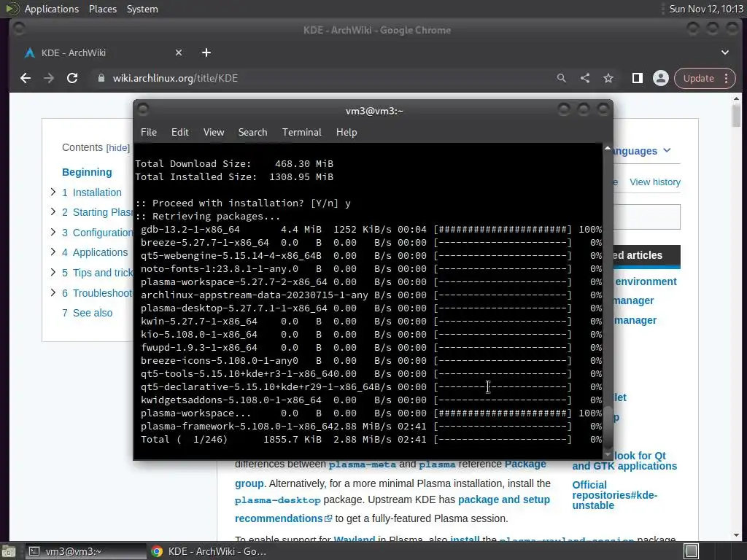The image size is (747, 560).
Task: Click the search magnifier in Chrome omnibox
Action: pyautogui.click(x=562, y=78)
